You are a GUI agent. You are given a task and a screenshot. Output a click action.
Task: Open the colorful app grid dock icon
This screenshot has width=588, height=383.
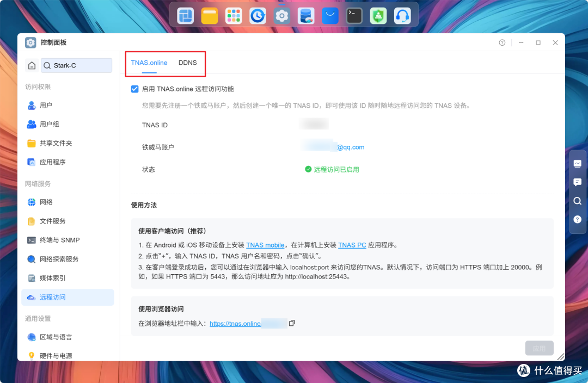click(234, 16)
